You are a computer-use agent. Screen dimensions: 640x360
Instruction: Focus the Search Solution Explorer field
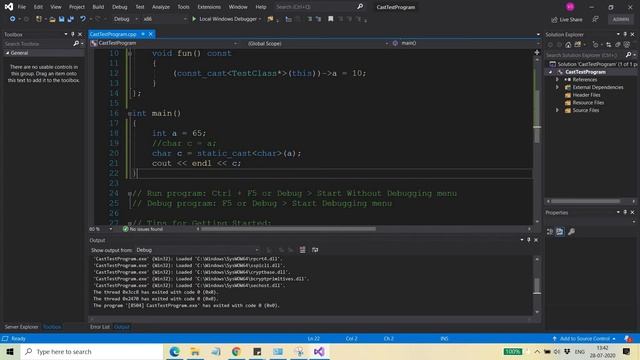585,55
